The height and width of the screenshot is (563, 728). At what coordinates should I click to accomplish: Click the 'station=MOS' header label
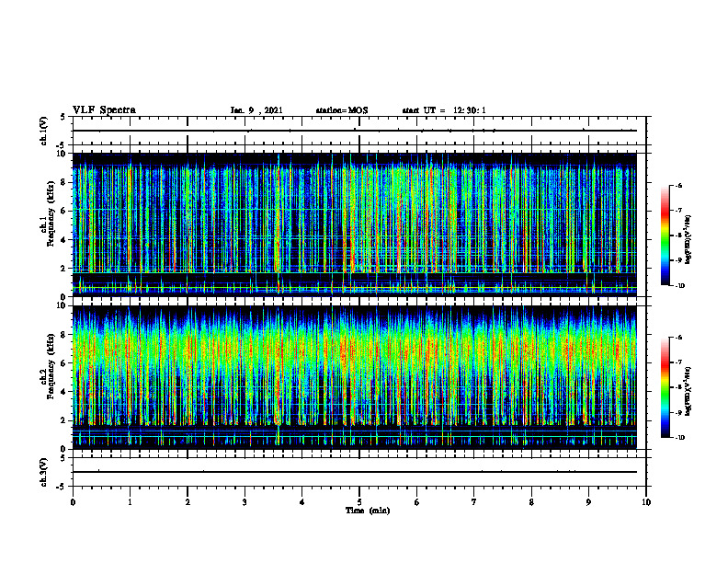tap(342, 110)
